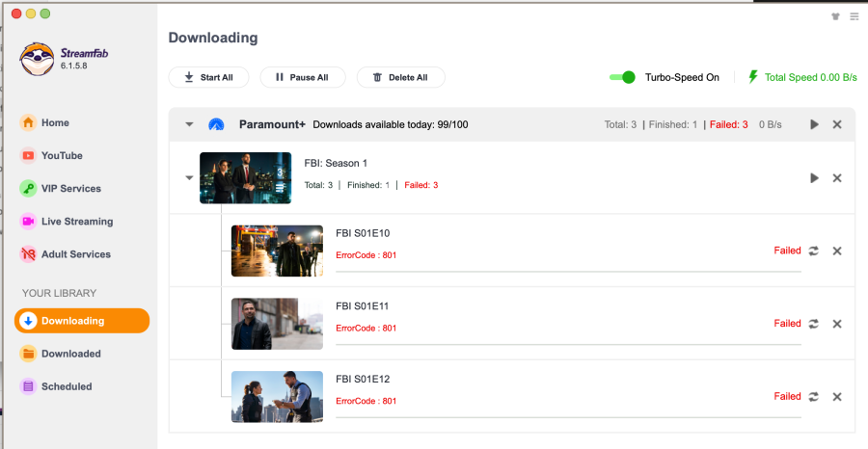Click the FBI S01E11 progress bar
The width and height of the screenshot is (868, 449).
568,345
